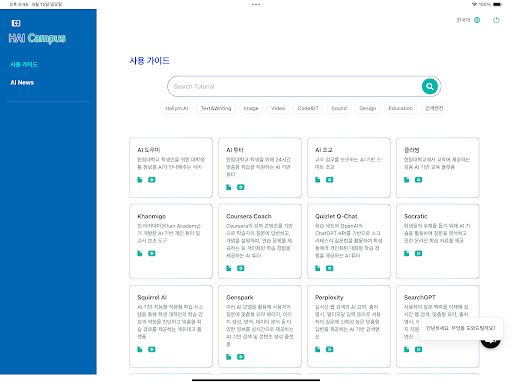The width and height of the screenshot is (512, 384).
Task: Click the sidebar collapse icon above HAI Campus
Action: pos(16,23)
